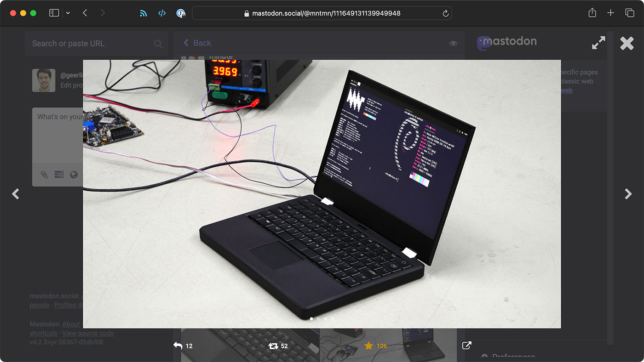644x362 pixels.
Task: Jump to the fourth image pagination dot
Action: pos(332,318)
